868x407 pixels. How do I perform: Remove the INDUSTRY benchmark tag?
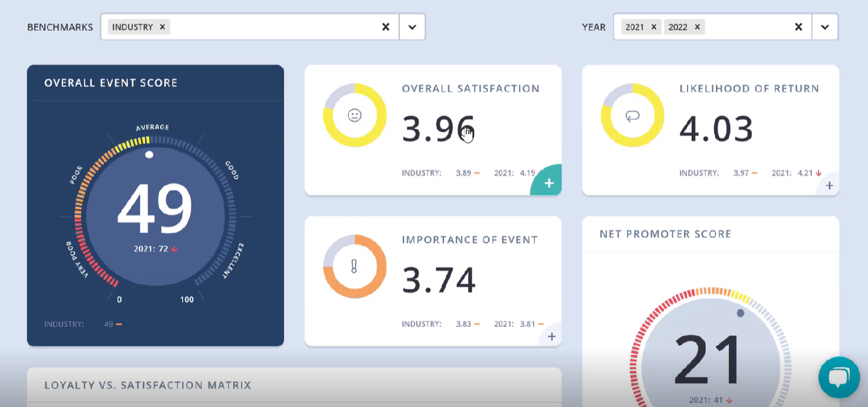click(x=162, y=27)
